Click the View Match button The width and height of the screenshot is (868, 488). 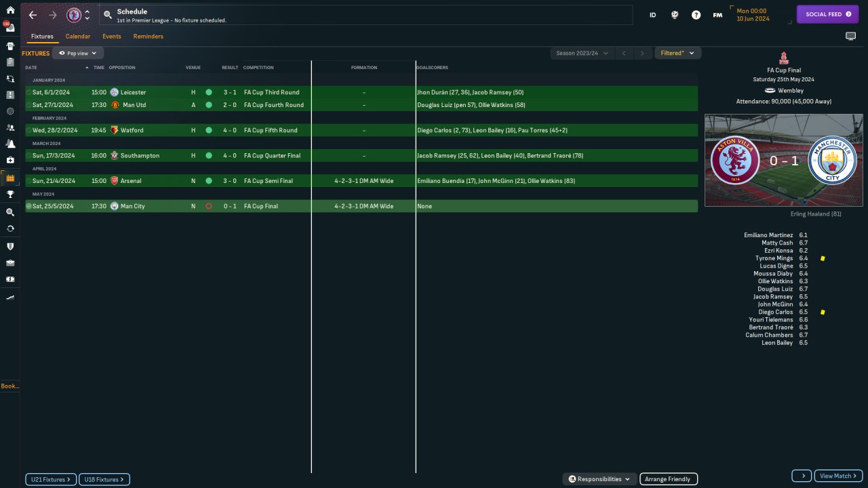click(838, 476)
